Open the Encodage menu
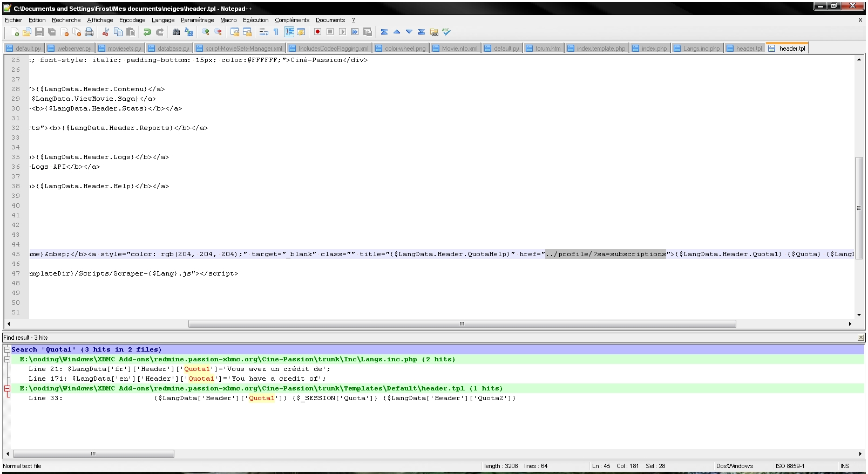This screenshot has width=868, height=474. coord(132,20)
